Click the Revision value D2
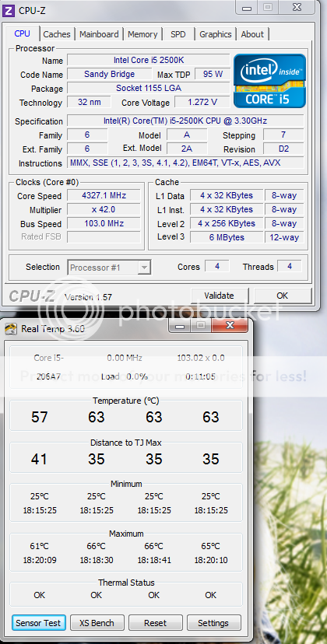Screen dimensions: 327x644 tap(284, 149)
